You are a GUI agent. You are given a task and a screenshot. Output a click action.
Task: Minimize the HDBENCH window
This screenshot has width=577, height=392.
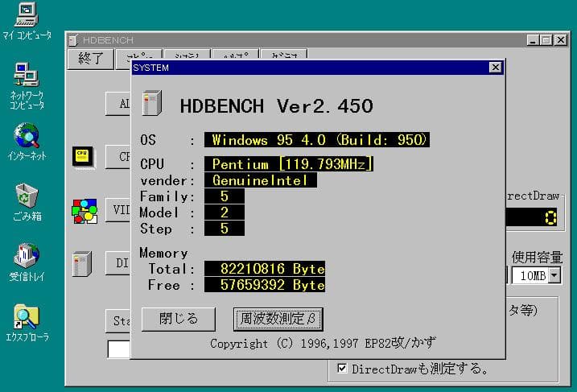click(x=534, y=40)
